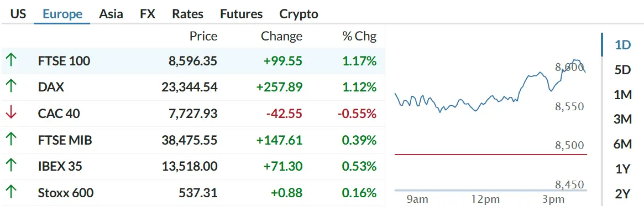Click the red previous-close line on chart

(x=490, y=155)
